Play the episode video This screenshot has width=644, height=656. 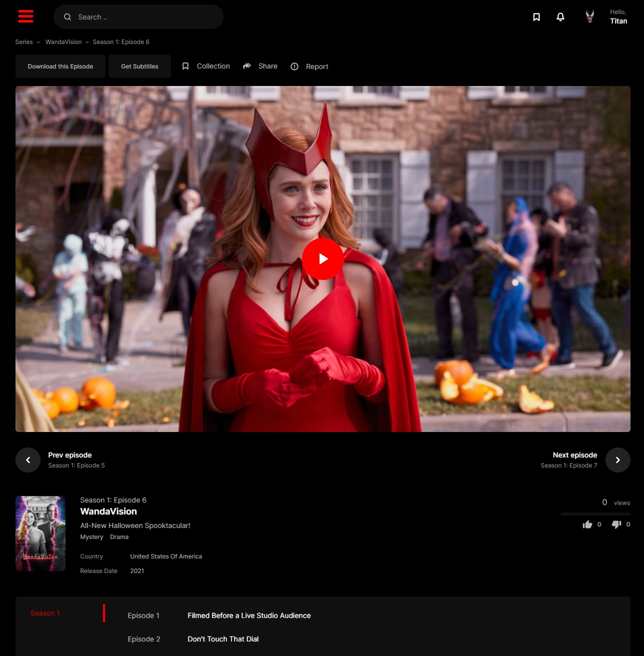tap(323, 259)
